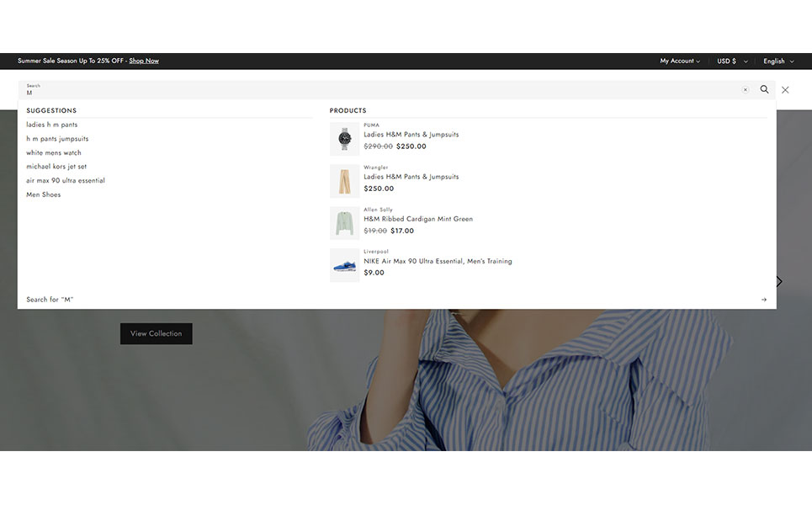Open the mint green cardigan thumbnail
This screenshot has height=505, width=812.
344,223
